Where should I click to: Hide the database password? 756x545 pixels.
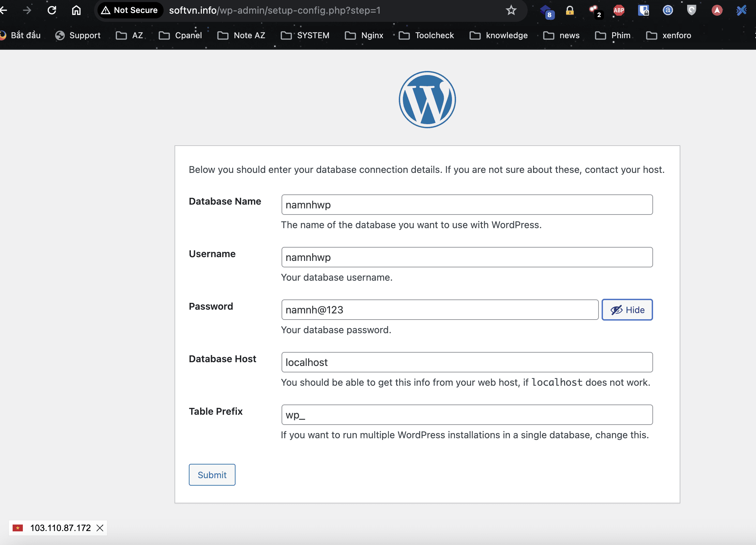pyautogui.click(x=627, y=310)
